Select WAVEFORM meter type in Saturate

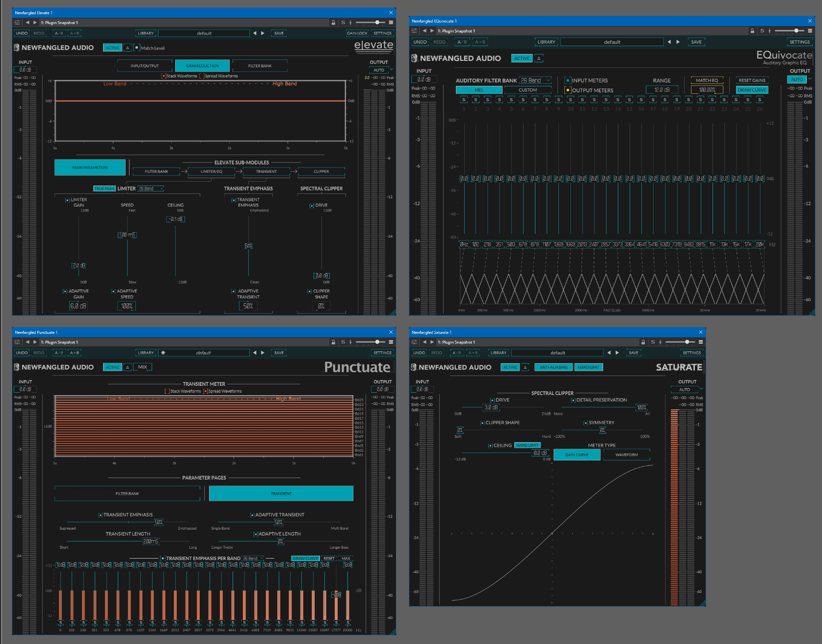click(x=627, y=455)
